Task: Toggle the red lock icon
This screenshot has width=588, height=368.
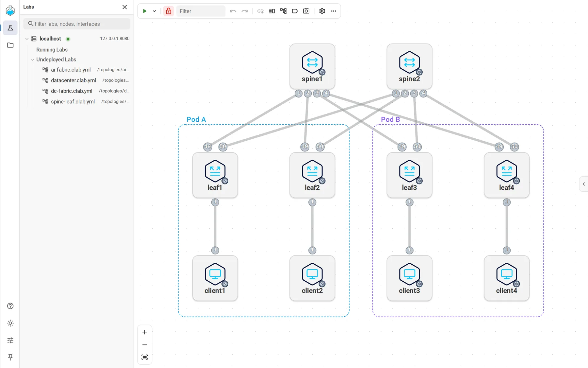Action: click(x=169, y=11)
